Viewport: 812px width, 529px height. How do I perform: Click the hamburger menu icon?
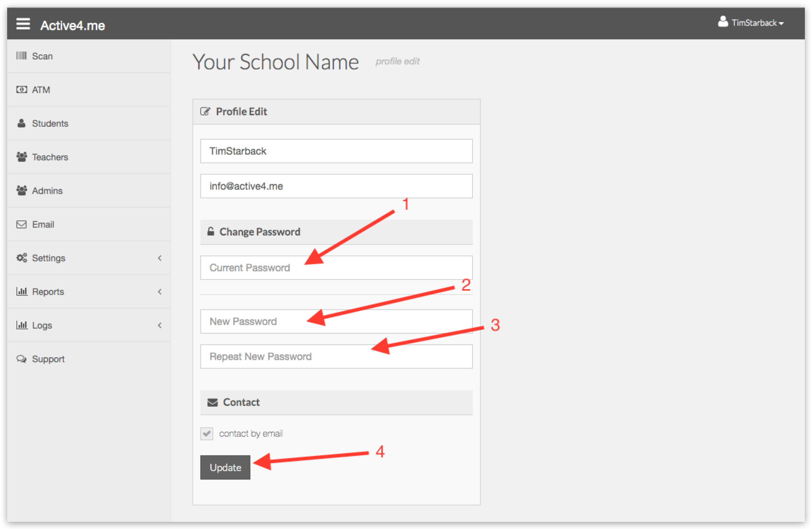pos(23,24)
